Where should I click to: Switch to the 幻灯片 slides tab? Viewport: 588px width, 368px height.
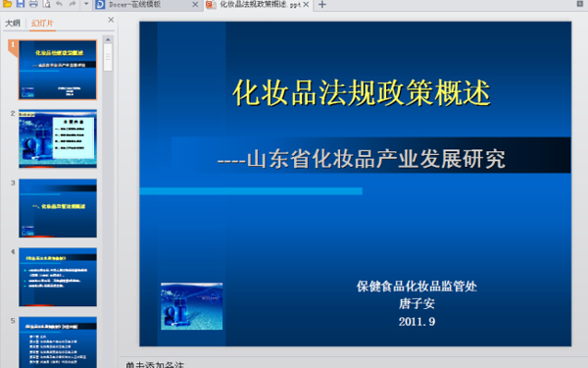tap(42, 24)
